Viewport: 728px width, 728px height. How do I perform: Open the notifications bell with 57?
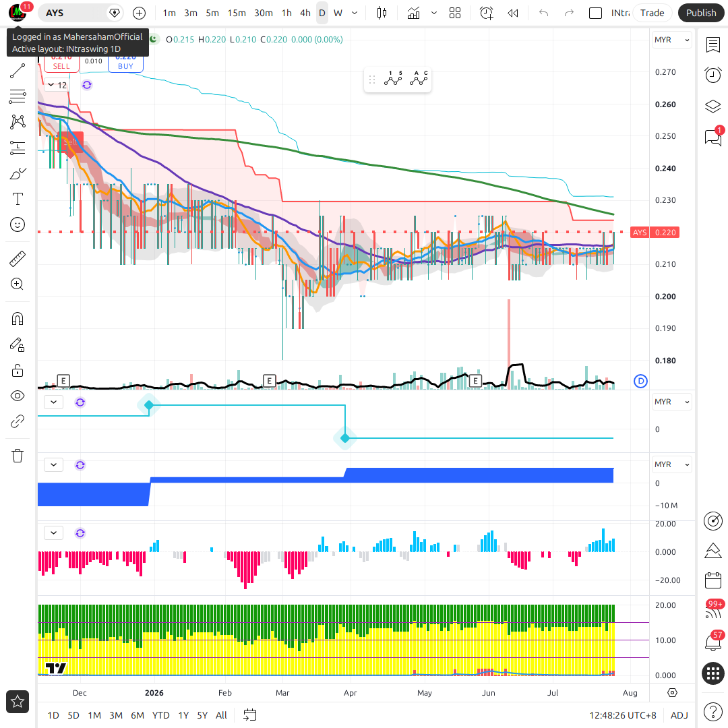click(x=713, y=642)
